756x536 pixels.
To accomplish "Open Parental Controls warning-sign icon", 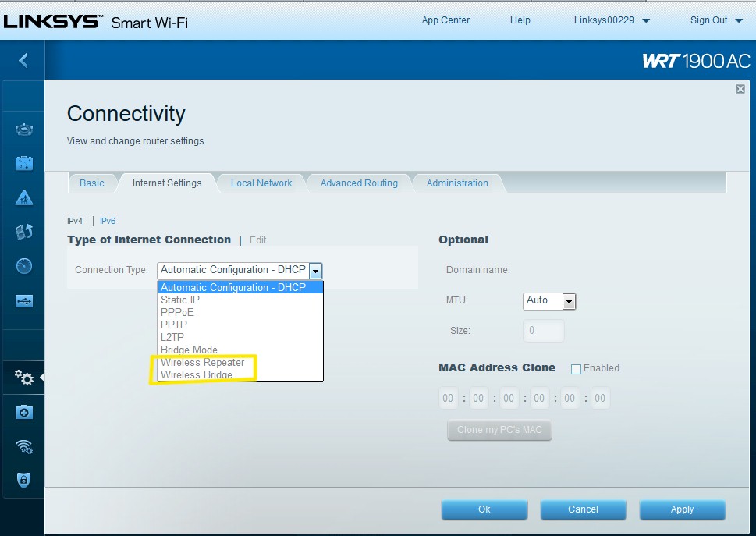I will (23, 197).
